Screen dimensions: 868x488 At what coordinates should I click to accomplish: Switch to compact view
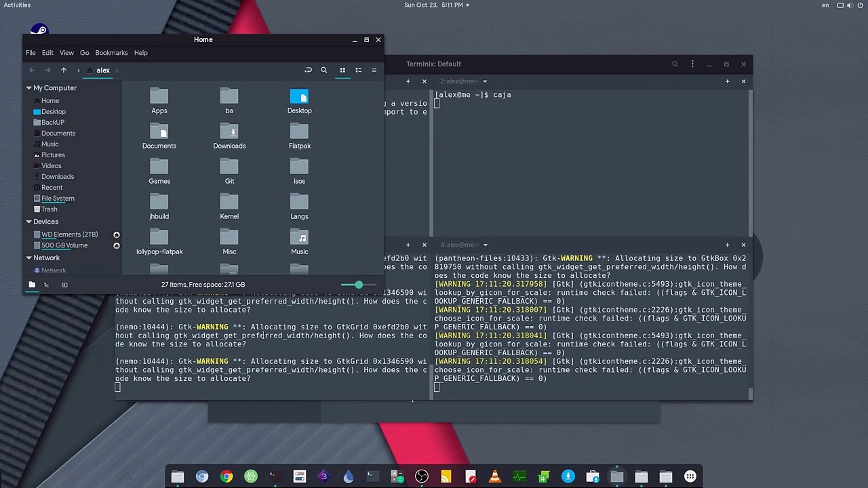(374, 70)
